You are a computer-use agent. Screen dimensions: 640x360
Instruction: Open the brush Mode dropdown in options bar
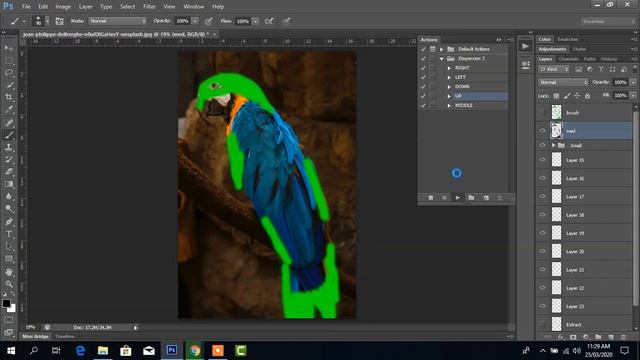point(118,21)
